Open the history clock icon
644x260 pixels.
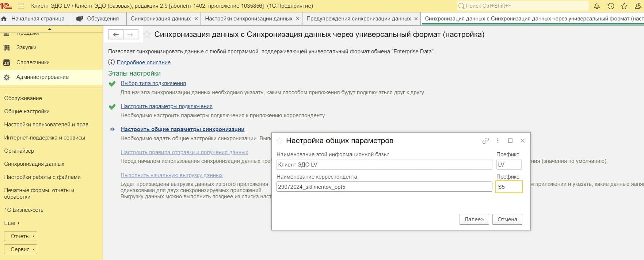pyautogui.click(x=611, y=6)
